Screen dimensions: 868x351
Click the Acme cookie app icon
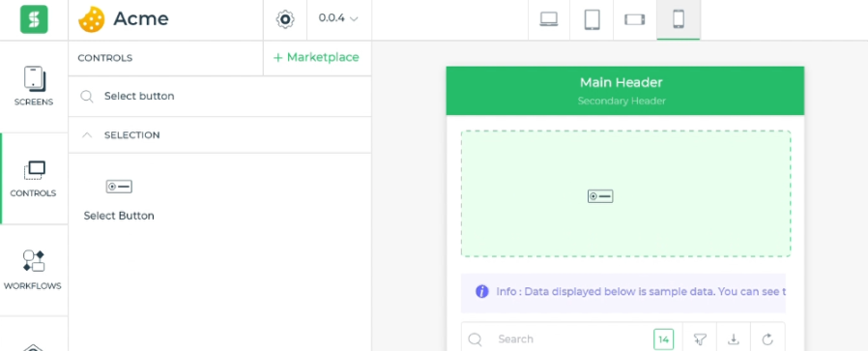(x=91, y=19)
